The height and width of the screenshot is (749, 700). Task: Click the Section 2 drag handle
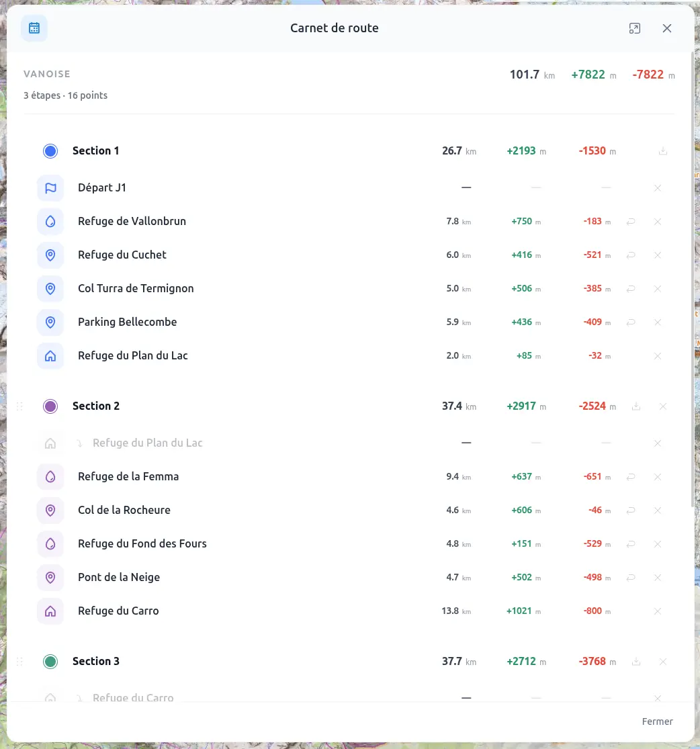pos(19,406)
